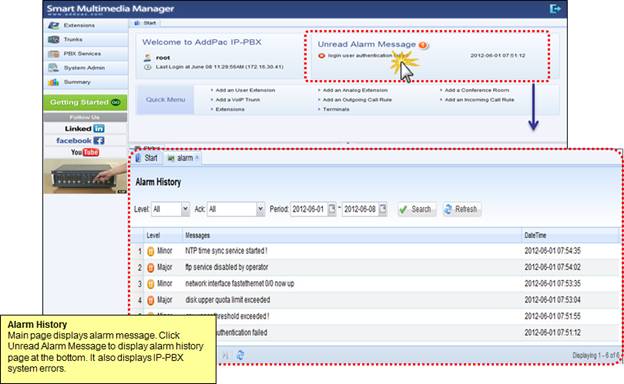Click the root user icon
624x384 pixels.
[147, 58]
